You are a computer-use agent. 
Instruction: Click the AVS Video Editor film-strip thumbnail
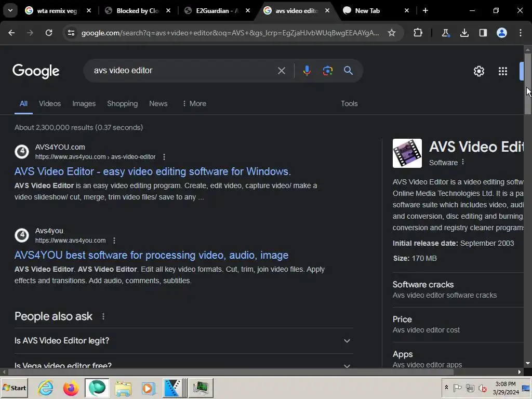(407, 153)
